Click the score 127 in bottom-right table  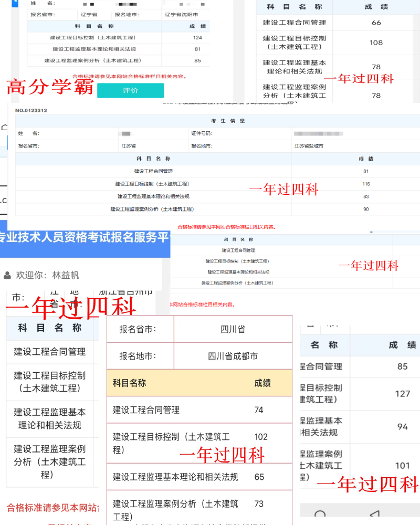coord(402,394)
